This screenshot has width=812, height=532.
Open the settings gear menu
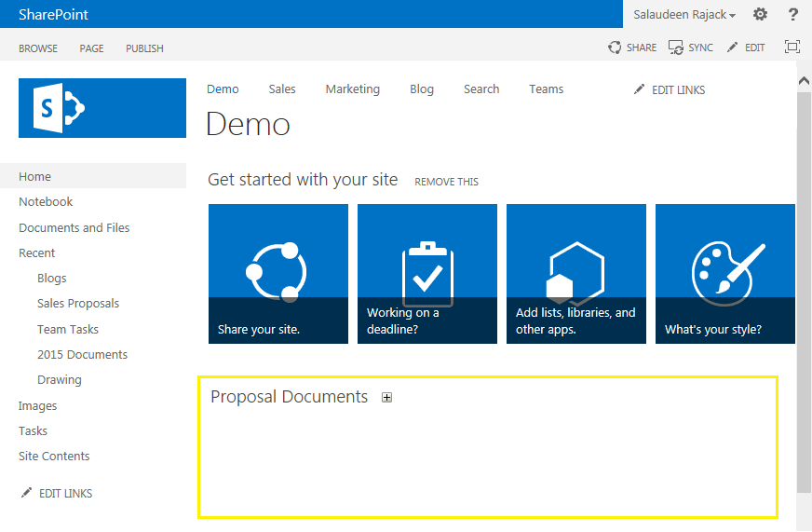(x=760, y=15)
